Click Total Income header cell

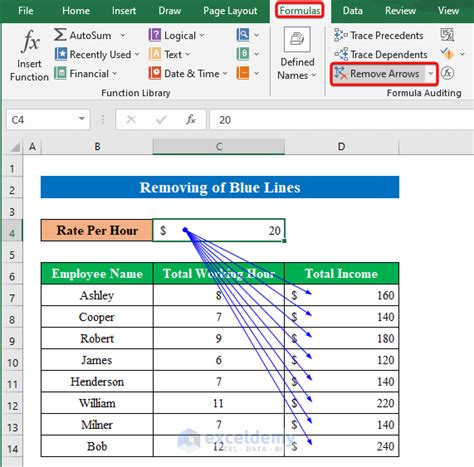pos(342,273)
